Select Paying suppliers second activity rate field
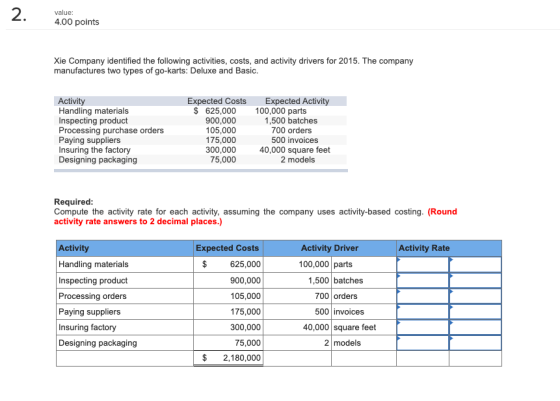 click(x=475, y=312)
